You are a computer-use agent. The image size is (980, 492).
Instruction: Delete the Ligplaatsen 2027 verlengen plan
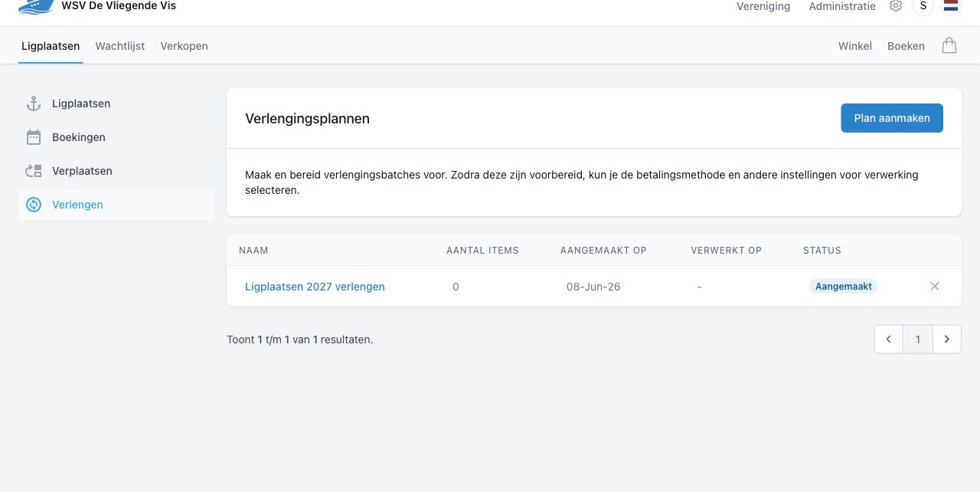point(935,286)
